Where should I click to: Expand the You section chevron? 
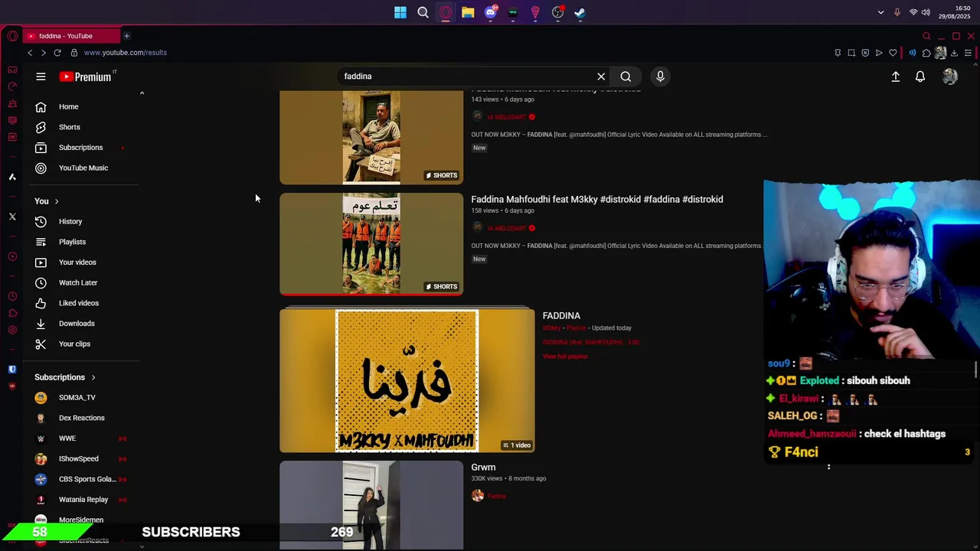coord(56,201)
